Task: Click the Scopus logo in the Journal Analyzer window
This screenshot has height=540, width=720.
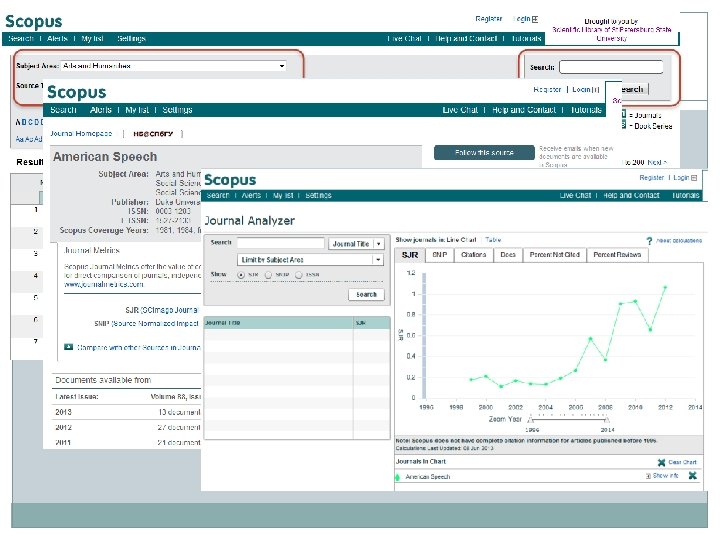Action: [x=230, y=180]
